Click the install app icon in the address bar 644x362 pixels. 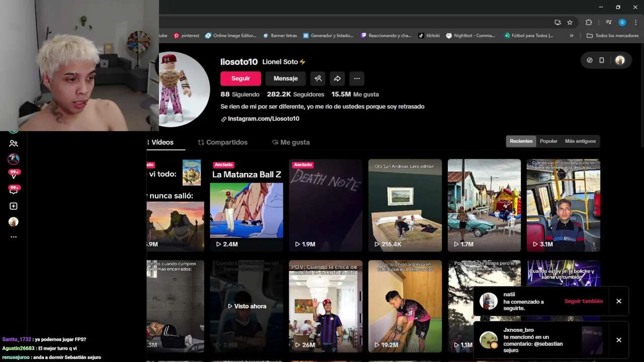click(x=557, y=22)
